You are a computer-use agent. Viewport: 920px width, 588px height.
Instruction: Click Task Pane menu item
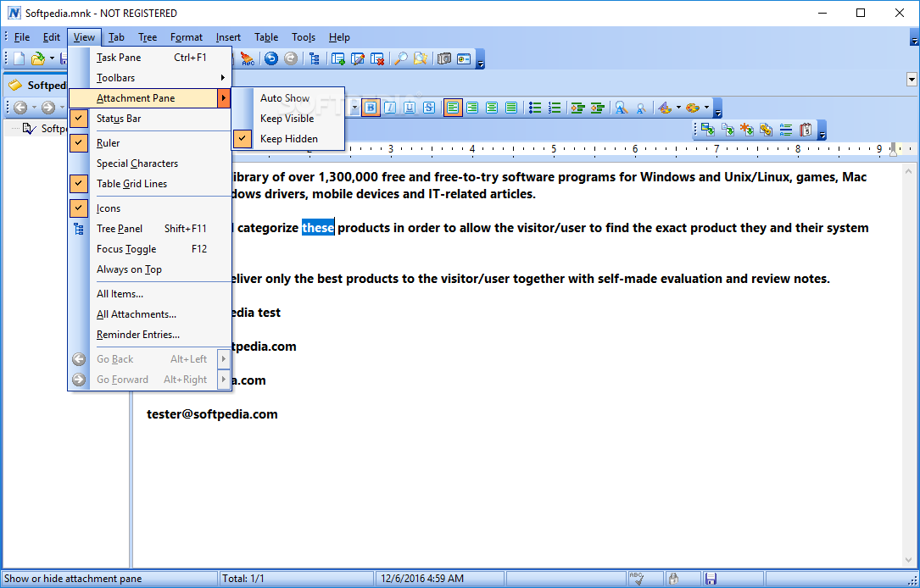click(150, 58)
